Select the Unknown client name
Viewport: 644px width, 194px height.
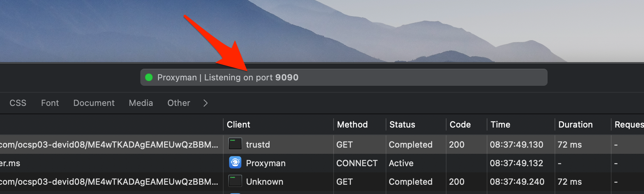(265, 182)
